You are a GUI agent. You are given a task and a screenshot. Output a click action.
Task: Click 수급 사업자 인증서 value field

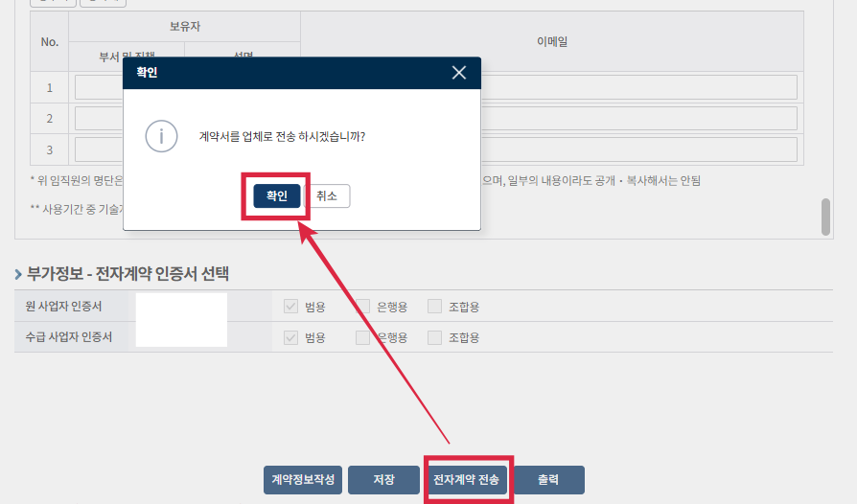pyautogui.click(x=181, y=334)
